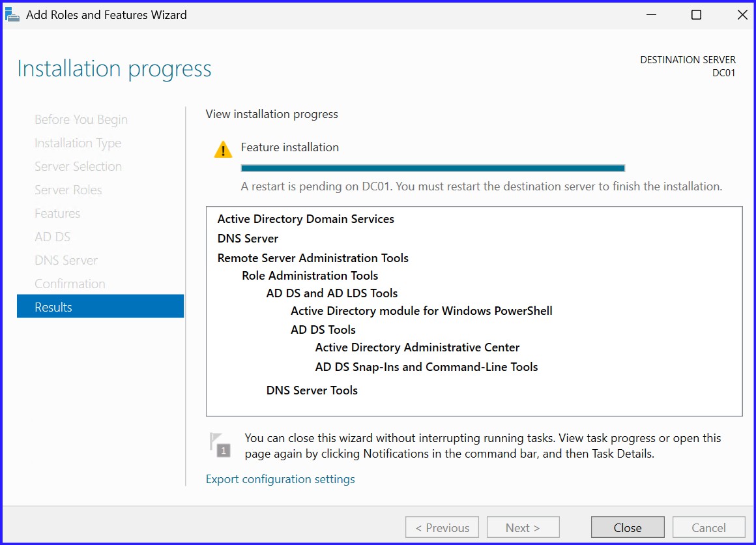Open Export configuration settings
This screenshot has height=545, width=756.
coord(280,479)
